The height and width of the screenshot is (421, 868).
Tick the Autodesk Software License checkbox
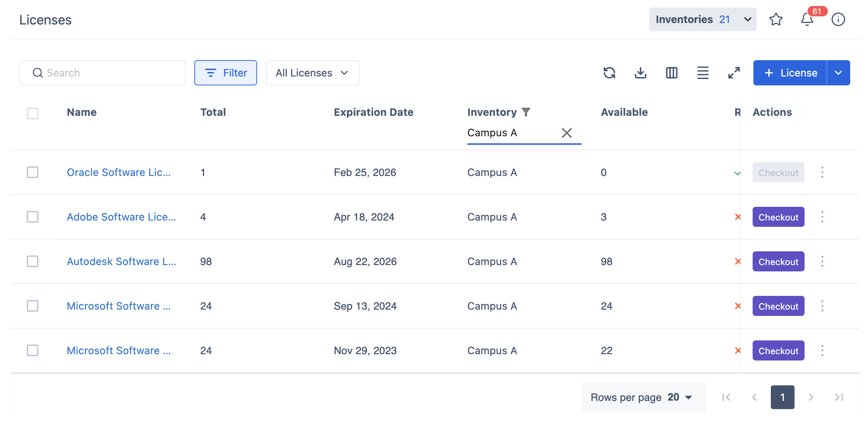point(33,261)
